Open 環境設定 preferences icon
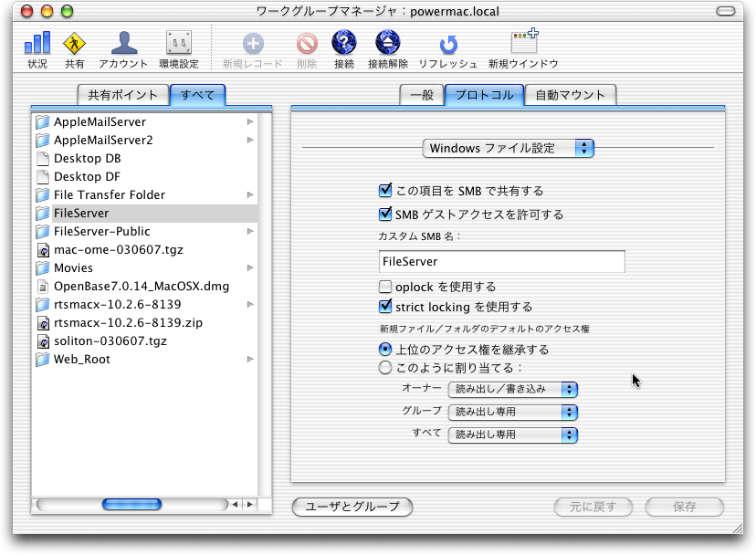Viewport: 756px width, 555px height. click(x=178, y=44)
